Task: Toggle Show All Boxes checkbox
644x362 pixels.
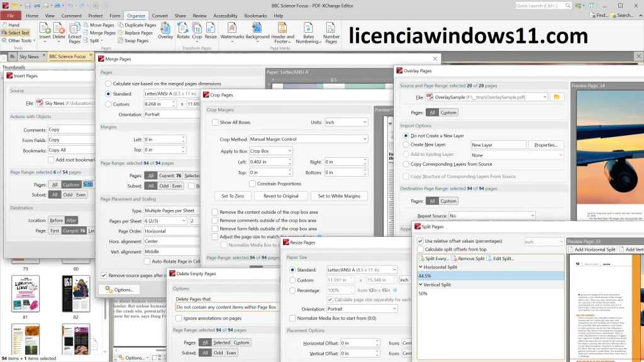Action: [215, 123]
